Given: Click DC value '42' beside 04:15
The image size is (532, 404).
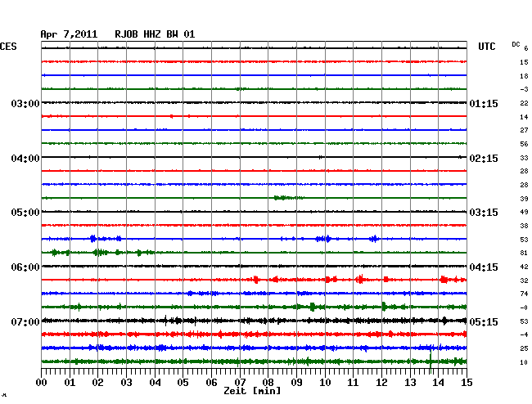Looking at the screenshot, I should pos(524,267).
